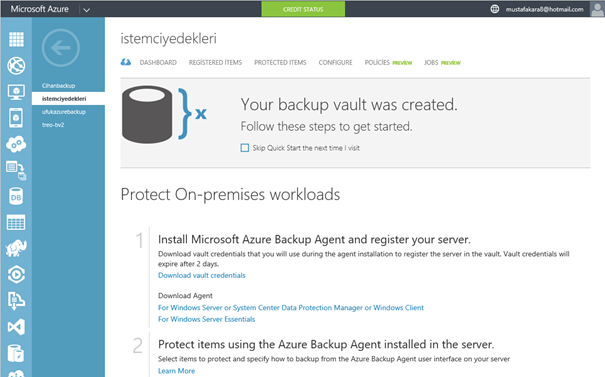This screenshot has width=605, height=377.
Task: Open Mobile Services phone icon
Action: (16, 118)
